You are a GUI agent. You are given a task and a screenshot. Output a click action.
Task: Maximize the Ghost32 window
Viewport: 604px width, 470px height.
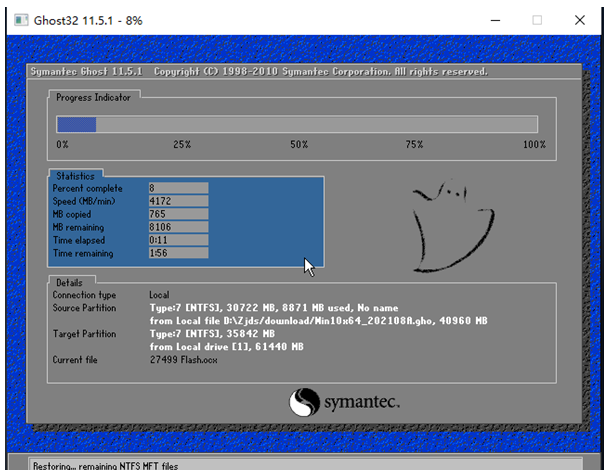[537, 19]
